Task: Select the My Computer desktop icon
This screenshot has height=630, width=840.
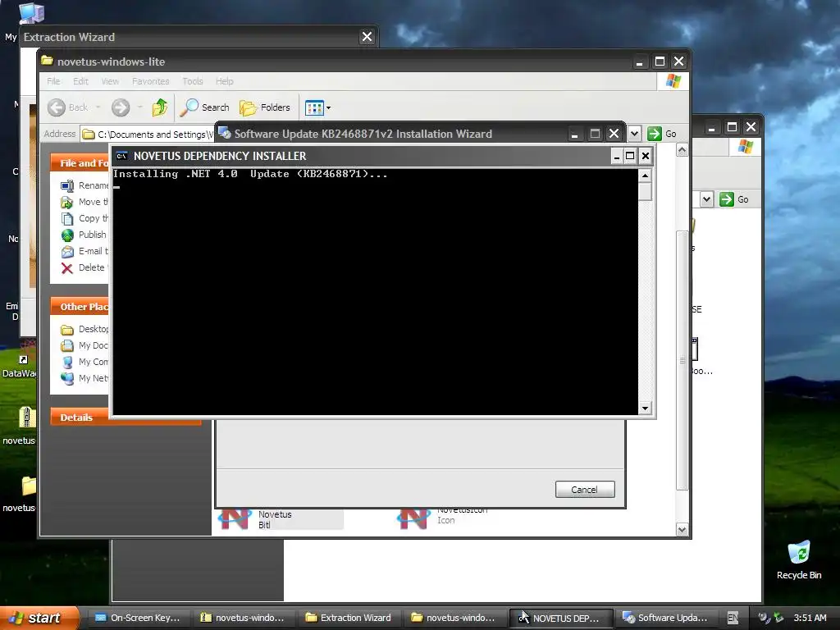Action: (x=31, y=13)
